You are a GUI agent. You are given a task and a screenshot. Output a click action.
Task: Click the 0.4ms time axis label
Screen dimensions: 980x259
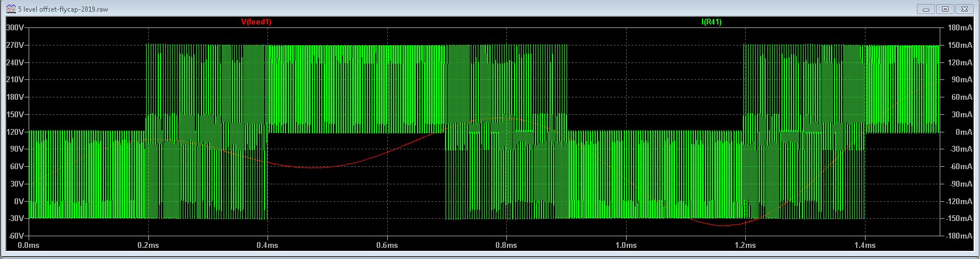[x=267, y=246]
